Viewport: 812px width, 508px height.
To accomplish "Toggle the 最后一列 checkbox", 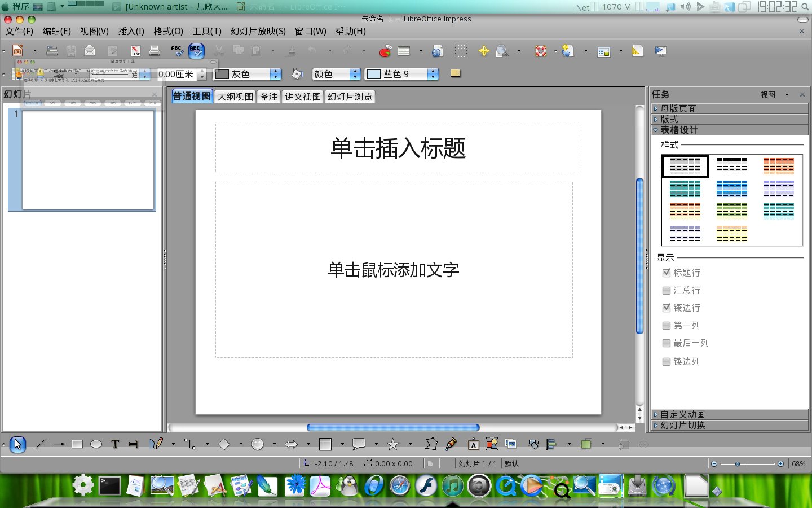I will coord(667,343).
